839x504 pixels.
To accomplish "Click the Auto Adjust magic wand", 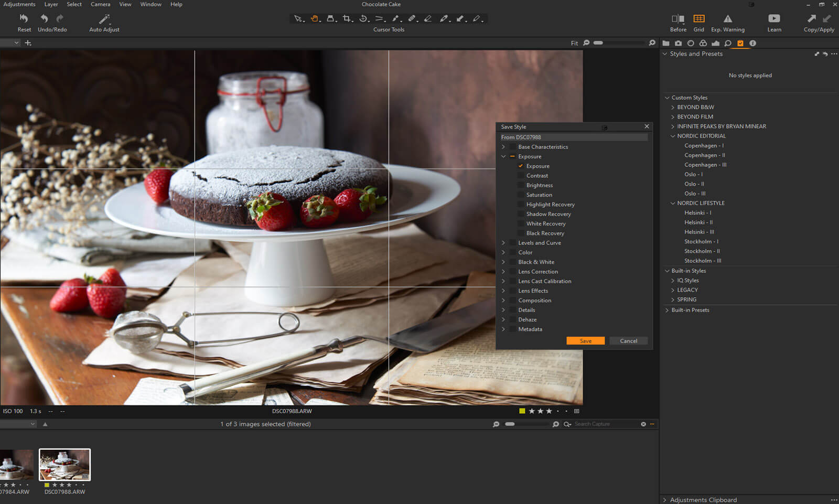I will (104, 19).
